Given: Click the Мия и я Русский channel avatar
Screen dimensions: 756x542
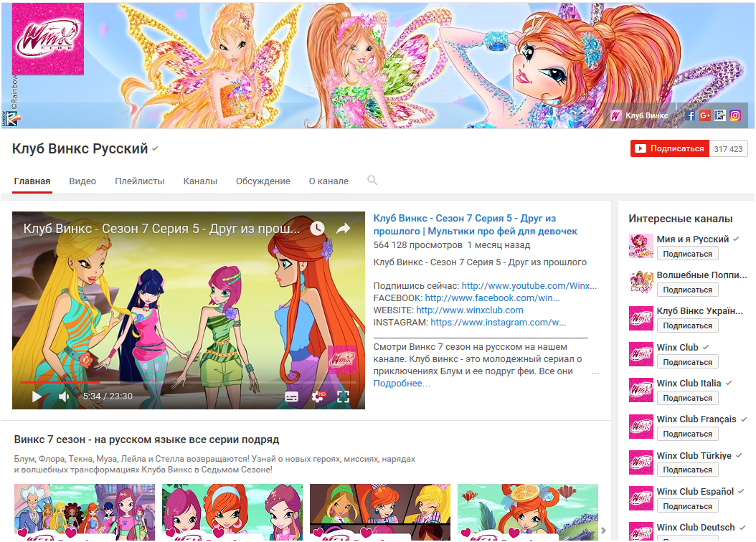Looking at the screenshot, I should click(x=641, y=246).
